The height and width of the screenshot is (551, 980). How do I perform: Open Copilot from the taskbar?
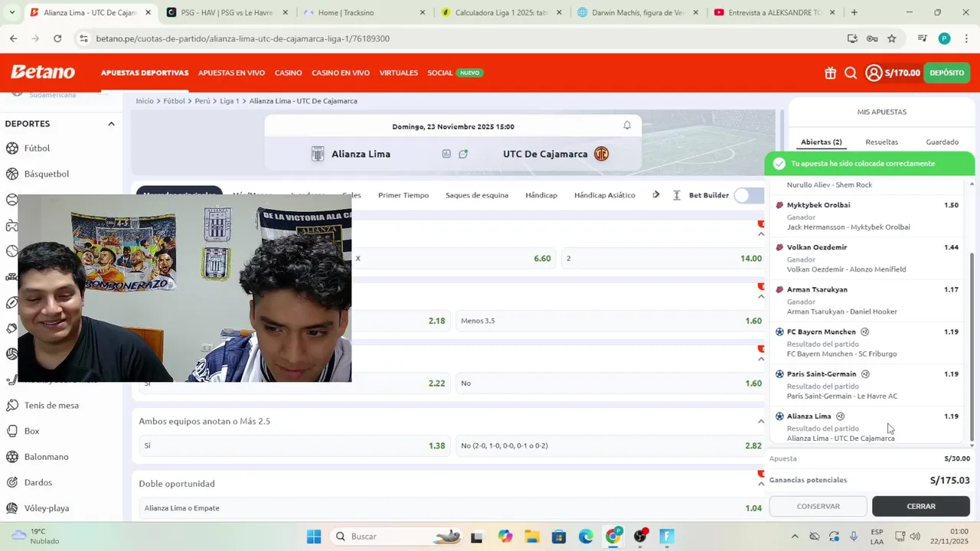click(505, 536)
